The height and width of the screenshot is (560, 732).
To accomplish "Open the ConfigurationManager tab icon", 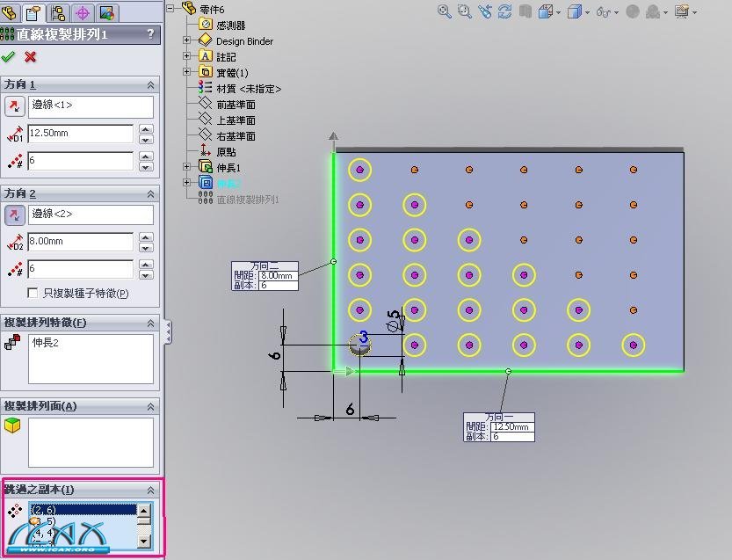I will tap(60, 12).
